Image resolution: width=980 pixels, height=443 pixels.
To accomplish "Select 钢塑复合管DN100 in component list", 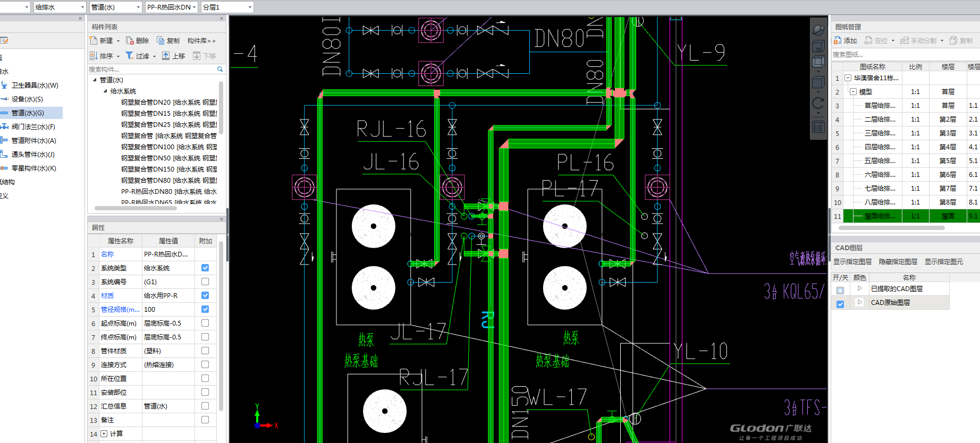I will 169,147.
